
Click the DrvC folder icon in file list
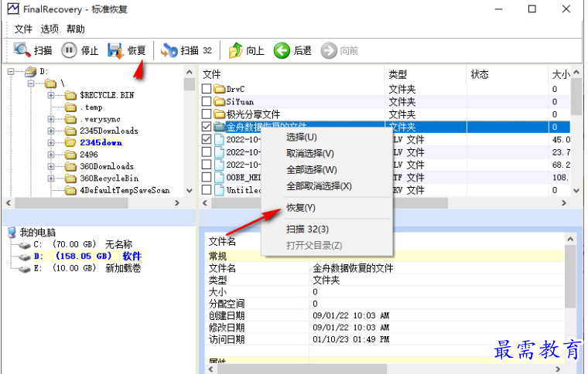coord(220,89)
